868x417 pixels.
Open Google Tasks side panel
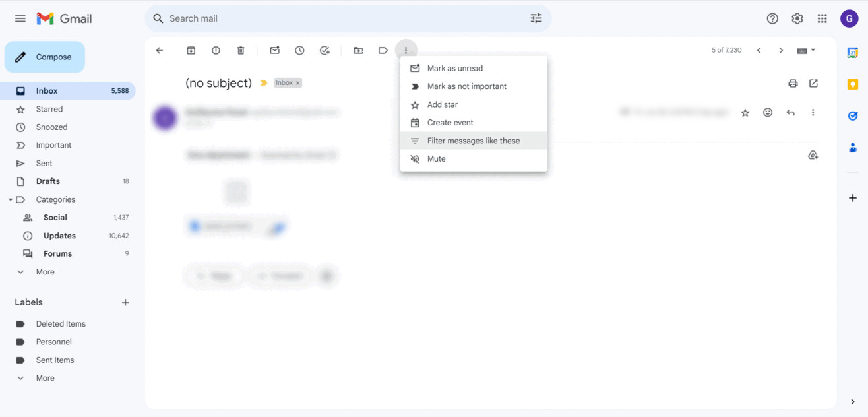click(853, 116)
